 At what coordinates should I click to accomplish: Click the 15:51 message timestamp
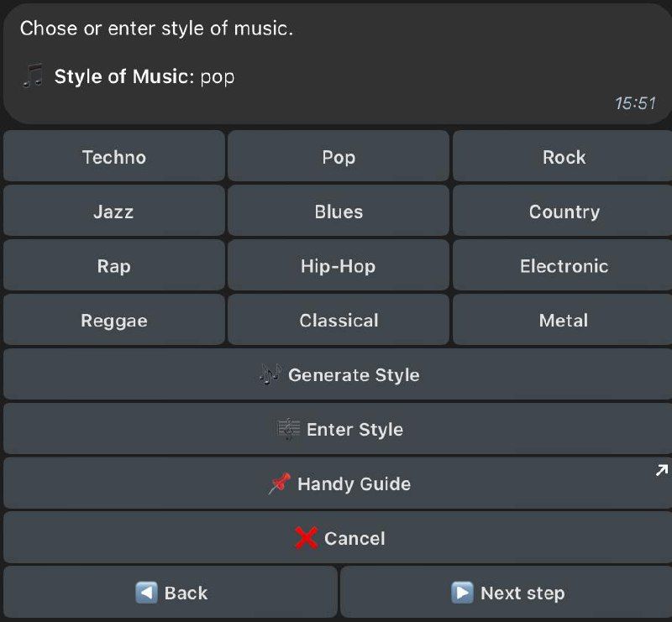(x=636, y=103)
